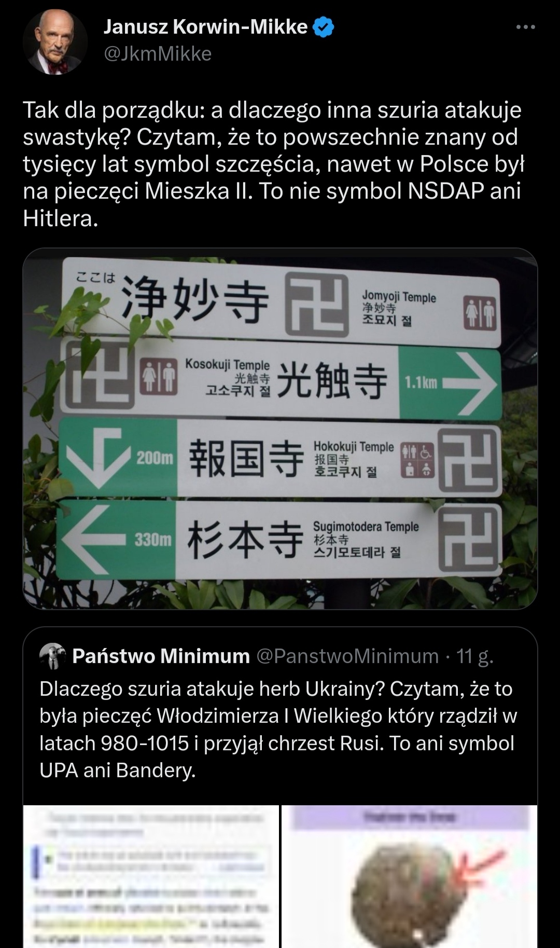Click the restroom icon on Jomyoji sign
Screen dimensions: 560x948
click(x=479, y=313)
